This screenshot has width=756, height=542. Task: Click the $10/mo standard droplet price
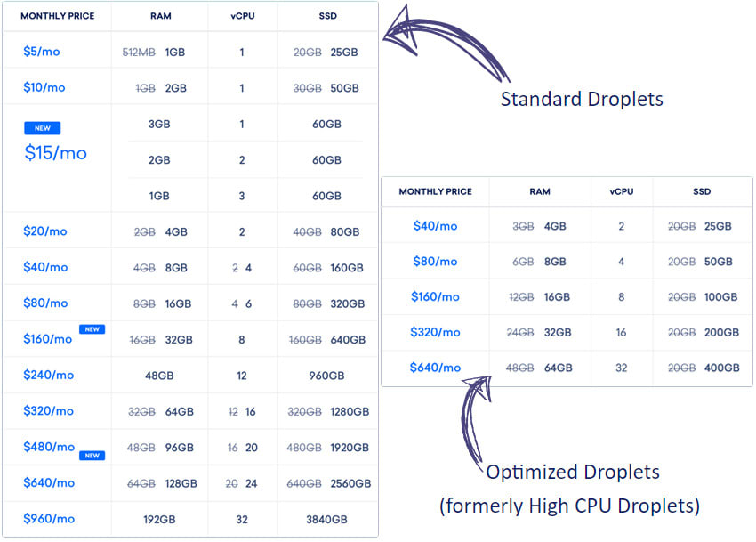[44, 87]
